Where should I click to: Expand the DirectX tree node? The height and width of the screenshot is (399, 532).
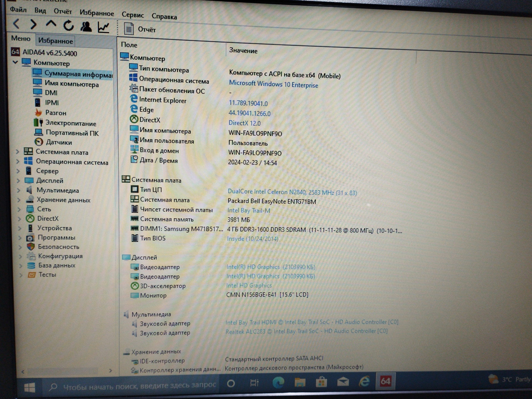(19, 219)
